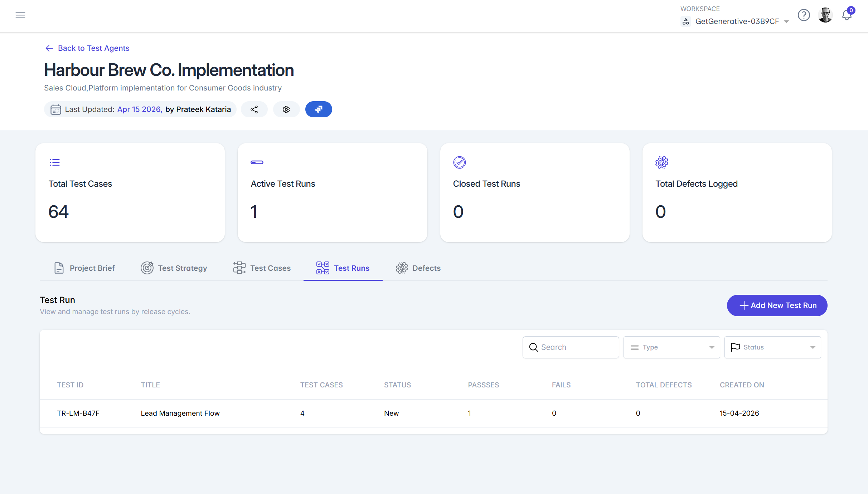Click the Total Defects Logged gear icon
This screenshot has width=868, height=494.
(x=661, y=162)
